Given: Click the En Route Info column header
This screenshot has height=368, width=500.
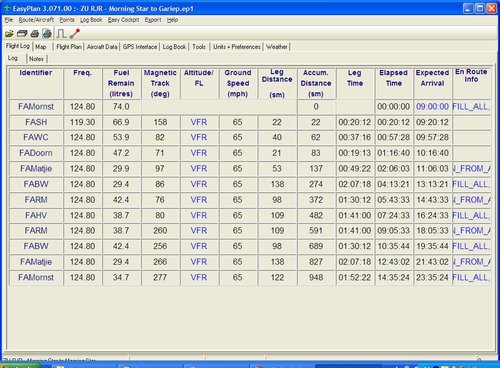Looking at the screenshot, I should [x=471, y=83].
